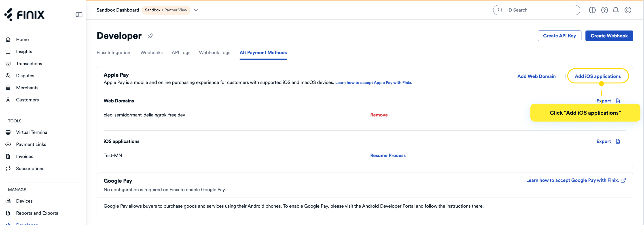
Task: Open Customers in the sidebar
Action: point(27,100)
